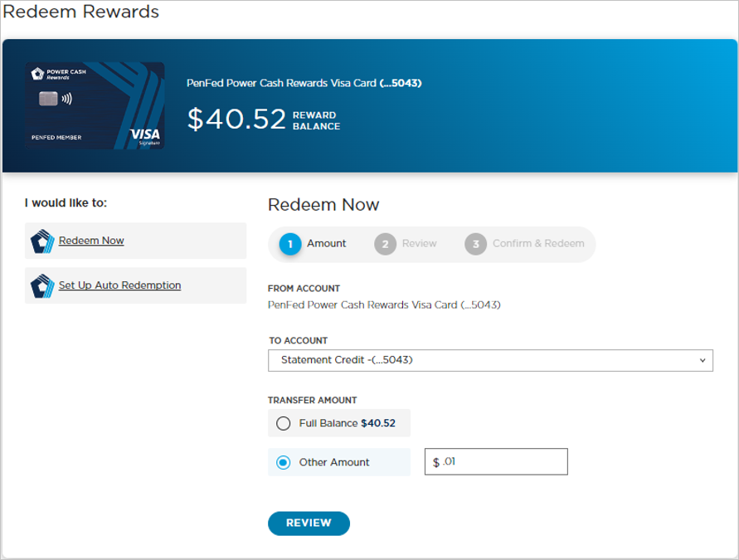This screenshot has height=560, width=739.
Task: Open the Set Up Auto Redemption link
Action: [119, 285]
